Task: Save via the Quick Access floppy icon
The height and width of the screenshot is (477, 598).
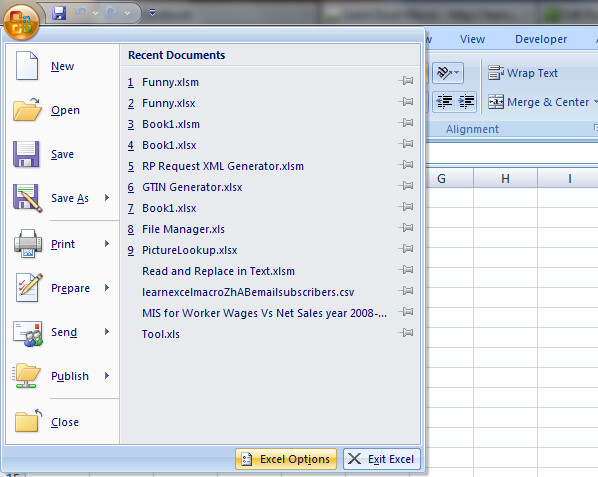Action: pos(59,13)
